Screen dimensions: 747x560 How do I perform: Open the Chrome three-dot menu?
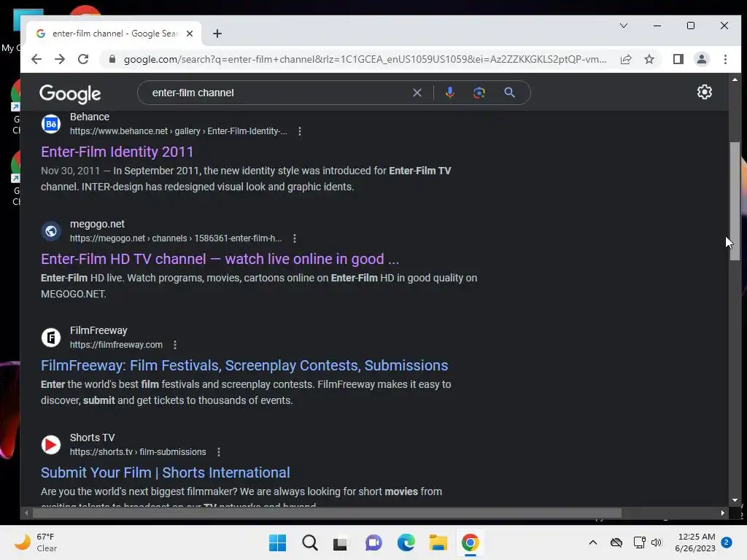click(x=725, y=59)
